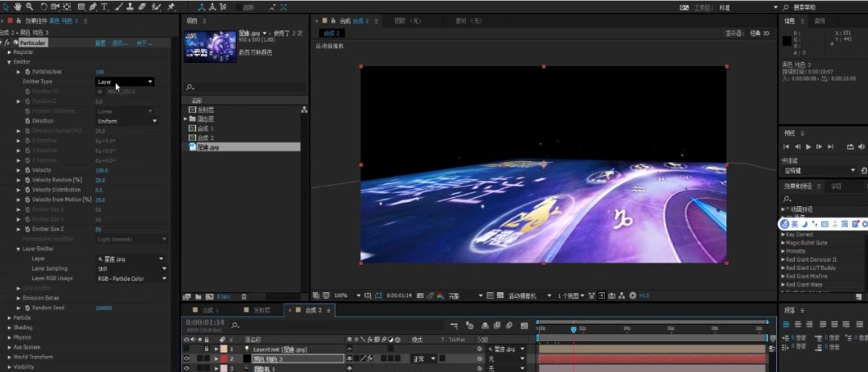This screenshot has height=372, width=868.
Task: Click the last frame button in Preview
Action: coord(830,147)
